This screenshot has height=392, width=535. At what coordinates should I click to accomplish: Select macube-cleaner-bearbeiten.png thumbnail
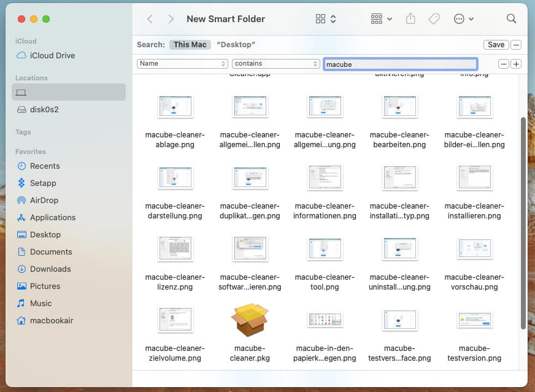click(x=399, y=107)
